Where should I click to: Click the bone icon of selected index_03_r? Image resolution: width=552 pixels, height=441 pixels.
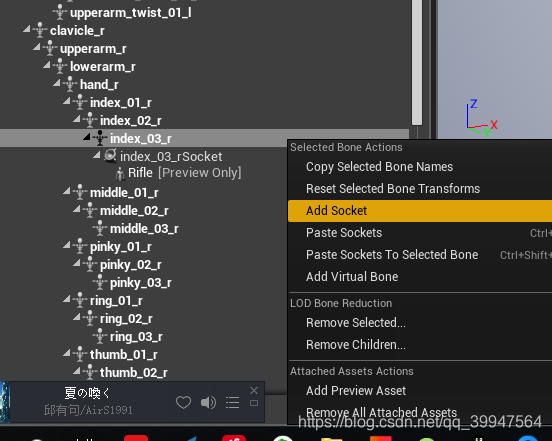[x=100, y=138]
